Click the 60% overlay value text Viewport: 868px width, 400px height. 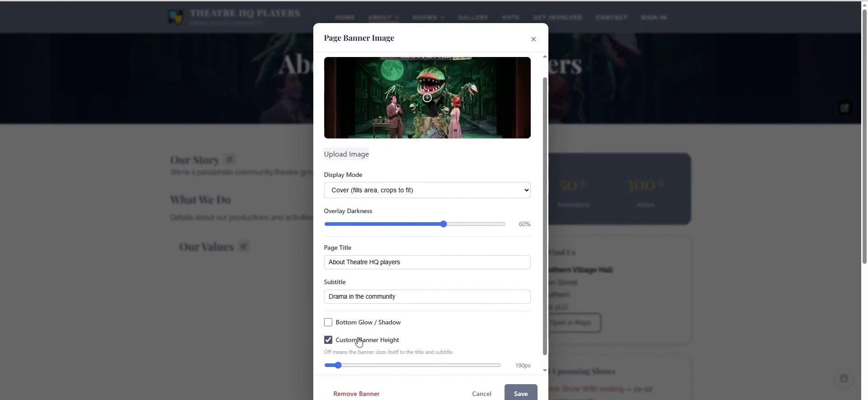[x=524, y=224]
